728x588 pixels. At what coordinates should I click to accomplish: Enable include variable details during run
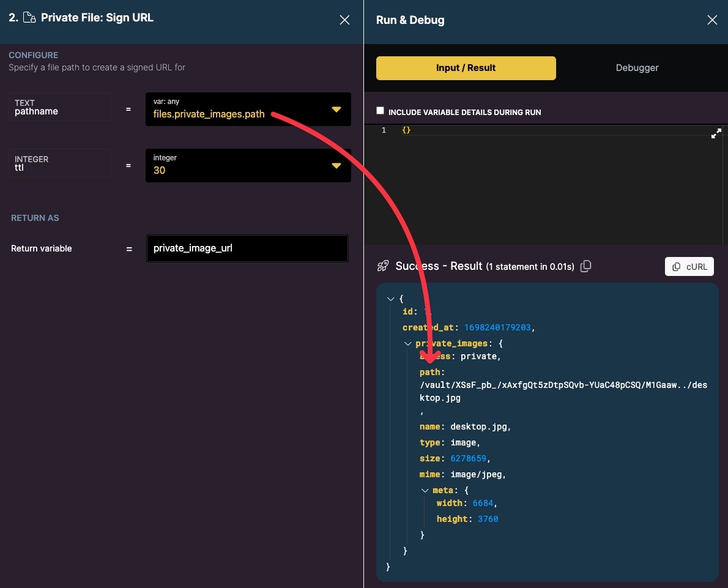381,111
